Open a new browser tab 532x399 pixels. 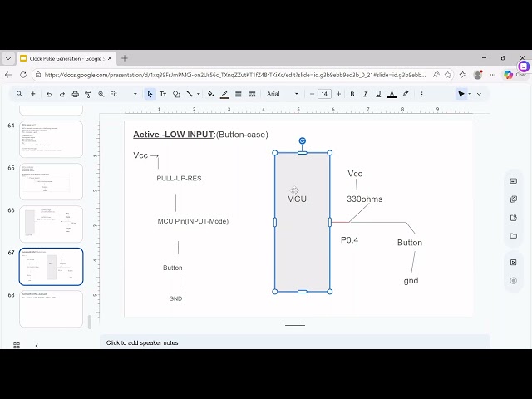click(125, 58)
